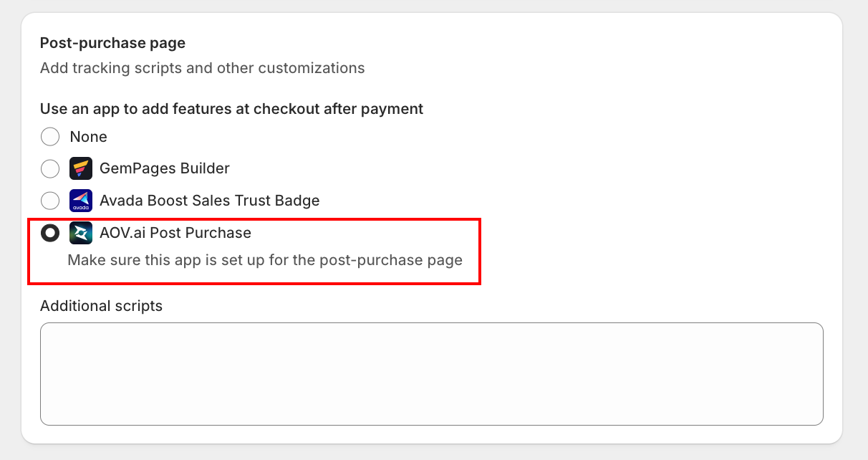Image resolution: width=868 pixels, height=460 pixels.
Task: Click the 'Post-purchase page' heading
Action: 112,43
